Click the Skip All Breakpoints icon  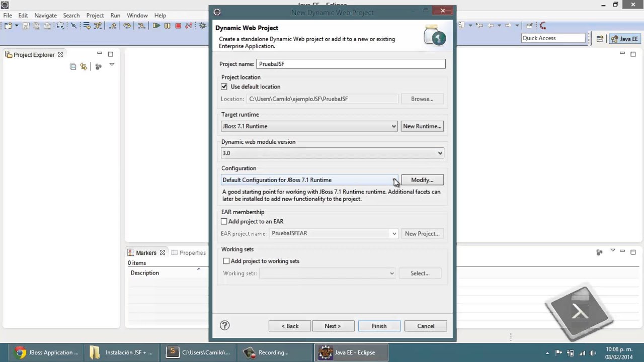[74, 26]
